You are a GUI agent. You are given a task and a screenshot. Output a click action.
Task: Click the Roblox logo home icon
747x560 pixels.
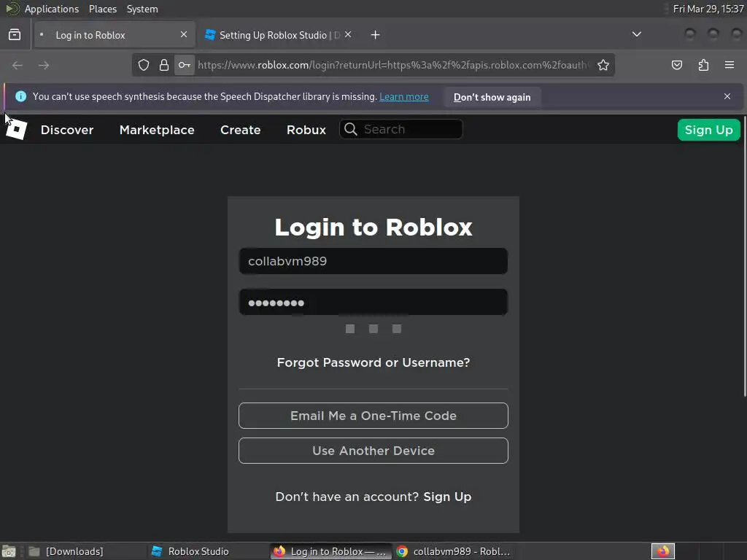click(x=16, y=130)
